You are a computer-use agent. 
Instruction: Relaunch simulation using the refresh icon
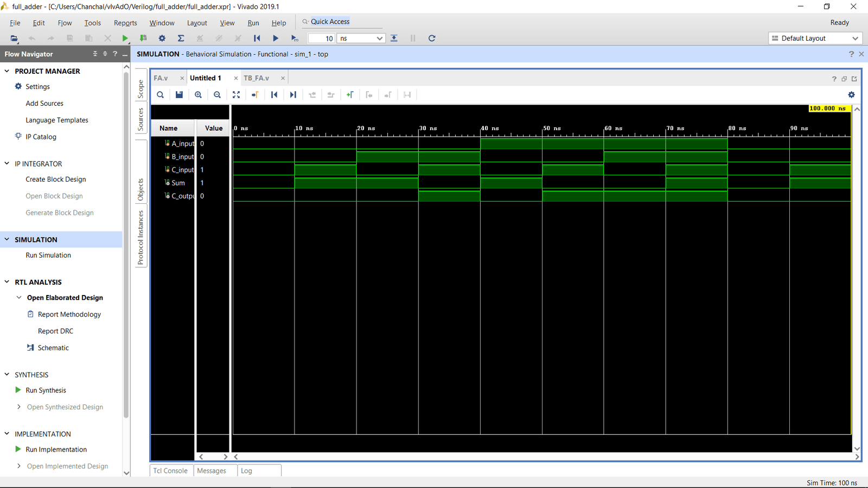pyautogui.click(x=432, y=38)
